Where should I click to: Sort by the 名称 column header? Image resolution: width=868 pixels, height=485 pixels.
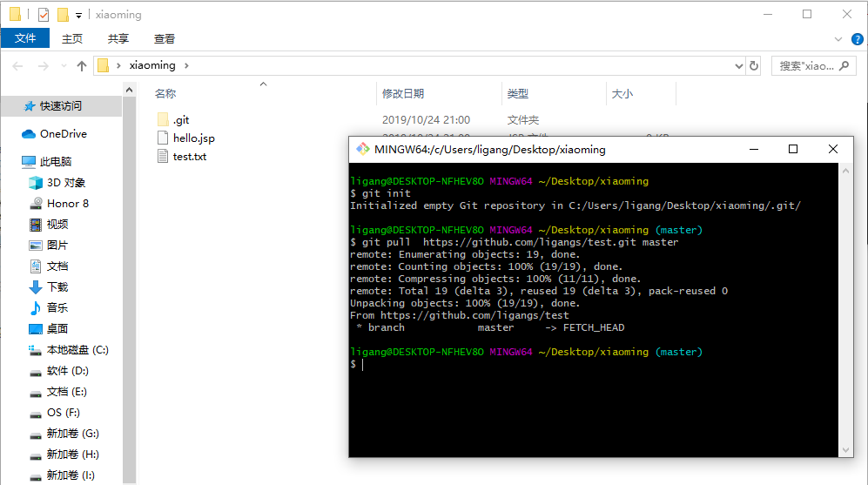165,93
